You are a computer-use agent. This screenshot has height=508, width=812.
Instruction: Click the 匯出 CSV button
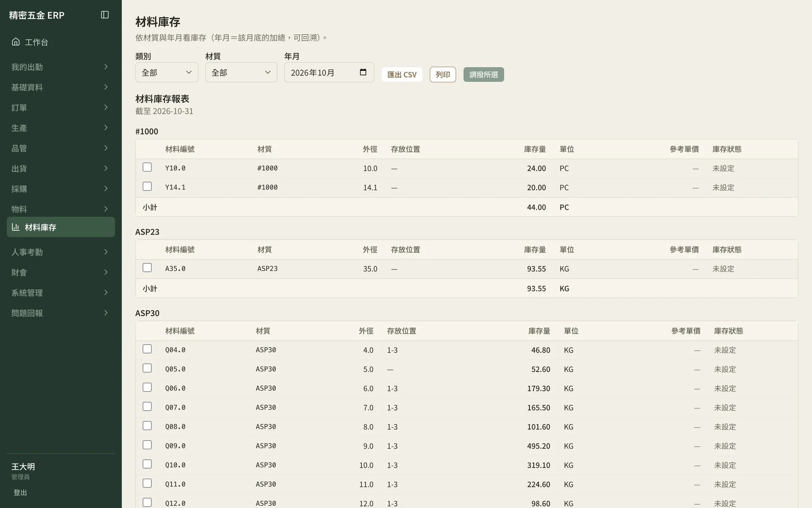(x=402, y=75)
